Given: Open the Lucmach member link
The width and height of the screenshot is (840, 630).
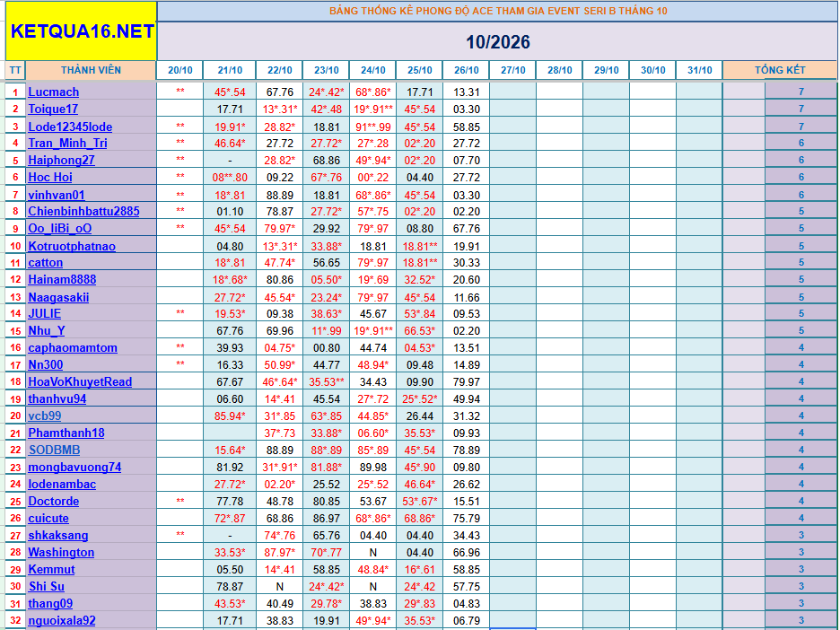Looking at the screenshot, I should 54,92.
